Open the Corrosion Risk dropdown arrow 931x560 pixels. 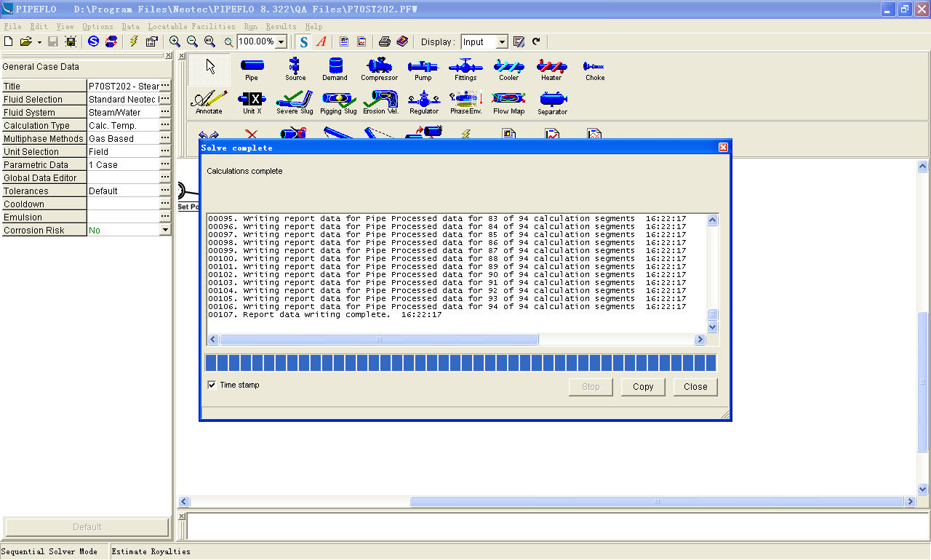165,230
